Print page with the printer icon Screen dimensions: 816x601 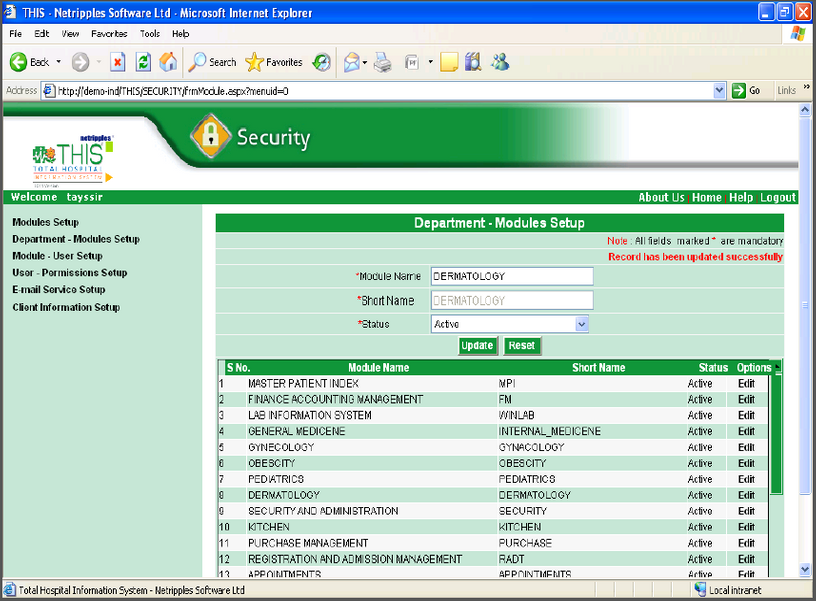tap(383, 62)
